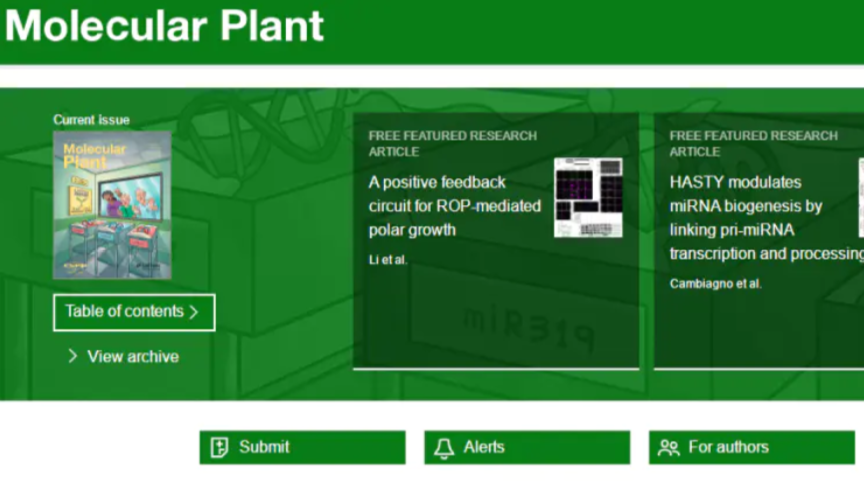
Task: Click the For authors people icon
Action: [668, 448]
